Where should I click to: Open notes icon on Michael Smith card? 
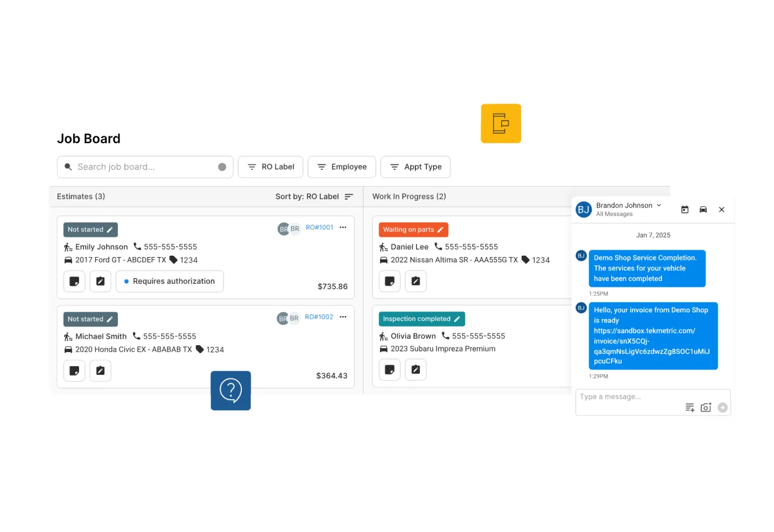pyautogui.click(x=74, y=371)
